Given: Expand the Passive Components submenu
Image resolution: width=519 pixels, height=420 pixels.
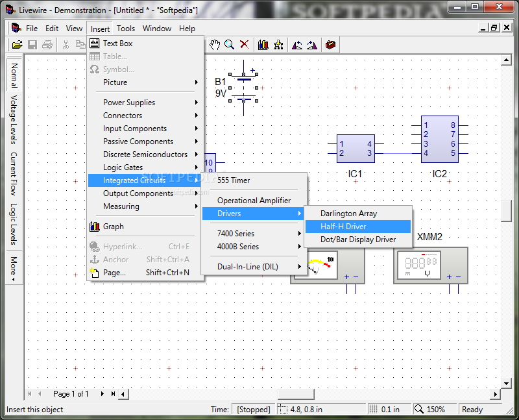Looking at the screenshot, I should 146,142.
